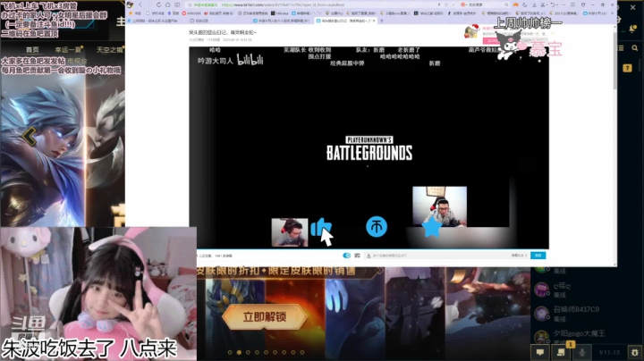The width and height of the screenshot is (644, 361).
Task: Open the 幸运一夏 tab in League client
Action: click(68, 50)
